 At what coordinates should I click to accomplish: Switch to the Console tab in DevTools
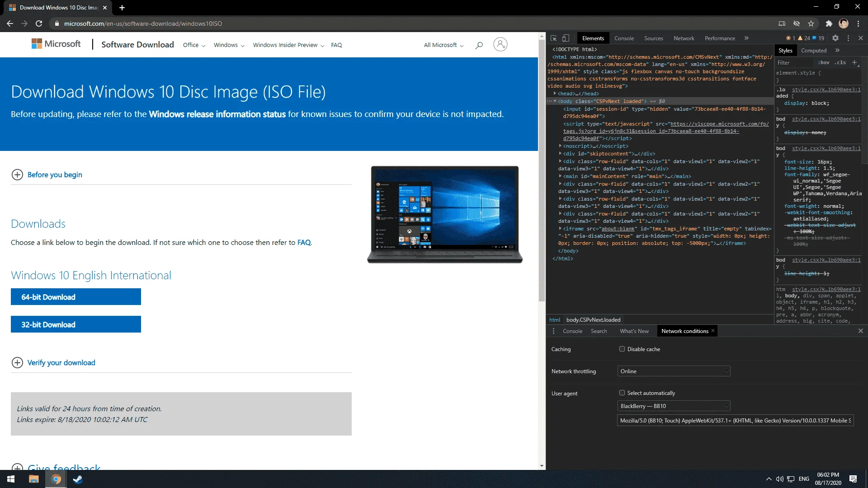(624, 38)
